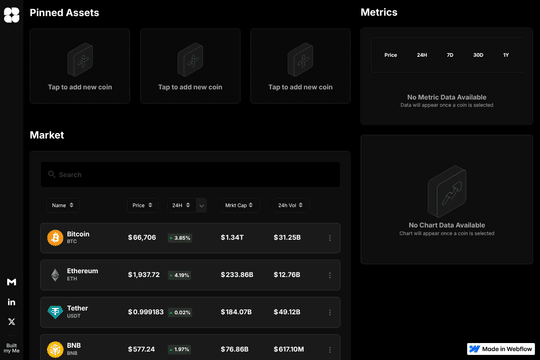Expand the 24H timeframe dropdown chevron
This screenshot has height=360, width=540.
(201, 206)
